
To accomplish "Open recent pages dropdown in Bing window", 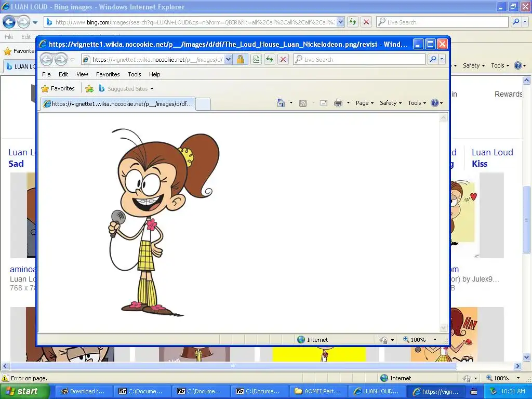I will 35,22.
